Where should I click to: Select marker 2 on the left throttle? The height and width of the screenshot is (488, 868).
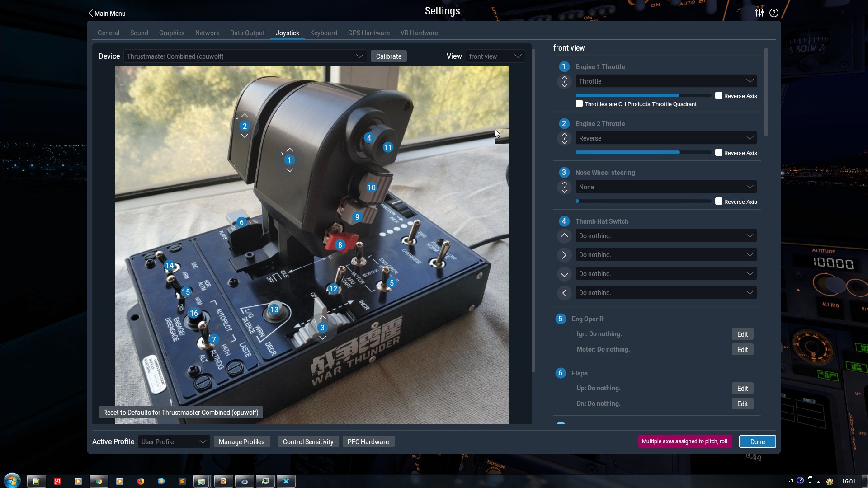[245, 126]
